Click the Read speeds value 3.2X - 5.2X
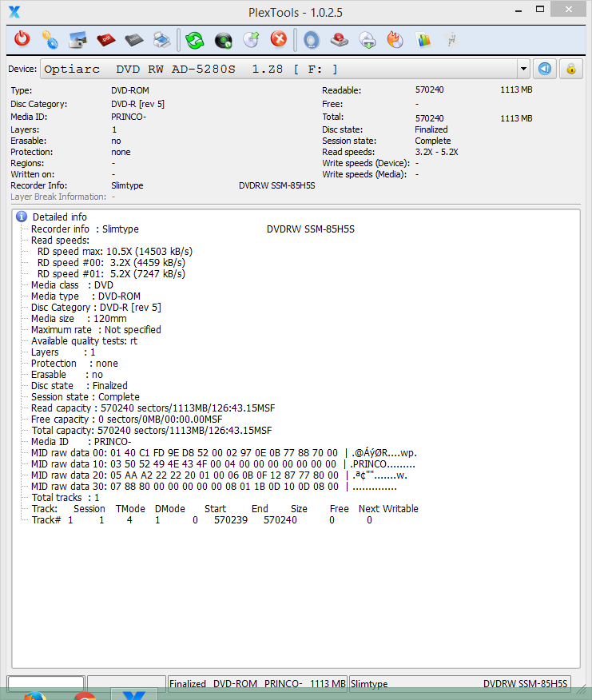Screen dimensions: 592x700 pyautogui.click(x=437, y=152)
